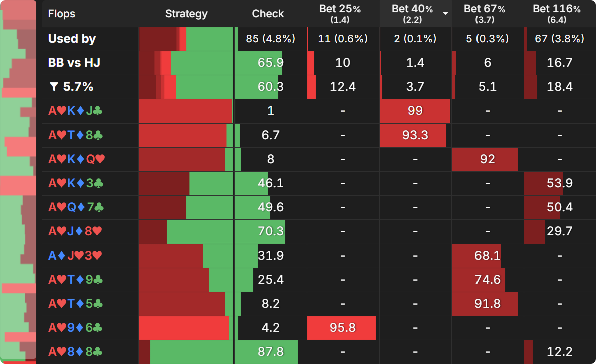The image size is (596, 364).
Task: Click the BB vs HJ strategy bar
Action: point(186,63)
